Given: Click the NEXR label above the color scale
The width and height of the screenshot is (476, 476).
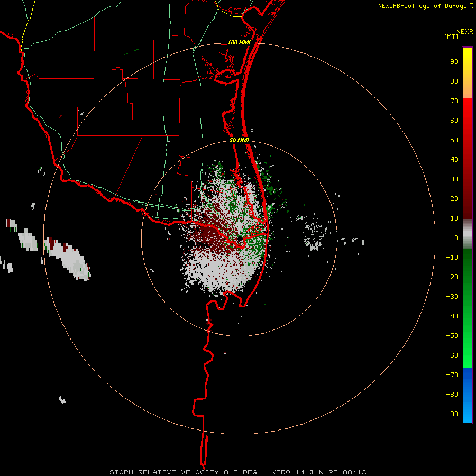Looking at the screenshot, I should (x=465, y=32).
